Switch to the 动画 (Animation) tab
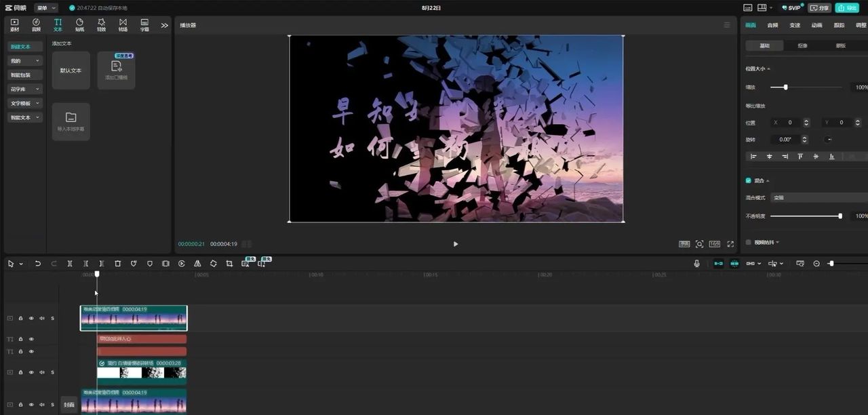Viewport: 868px width, 415px height. coord(816,25)
